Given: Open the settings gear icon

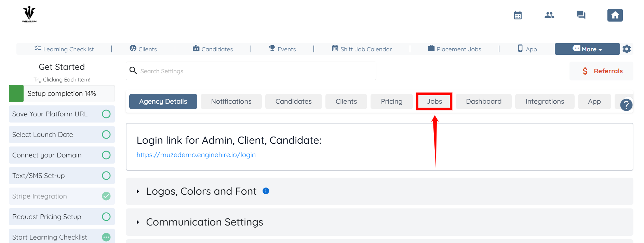Looking at the screenshot, I should tap(627, 49).
